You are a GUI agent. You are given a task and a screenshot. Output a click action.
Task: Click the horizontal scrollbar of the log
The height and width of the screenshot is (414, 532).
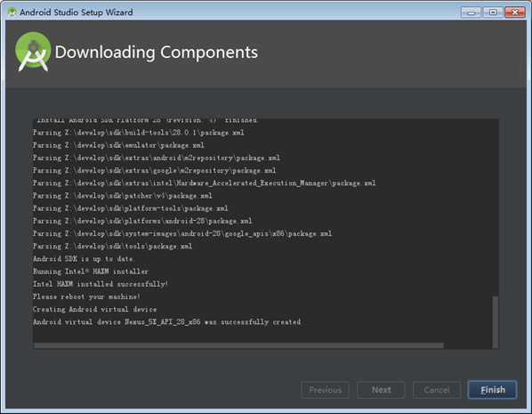tap(238, 345)
